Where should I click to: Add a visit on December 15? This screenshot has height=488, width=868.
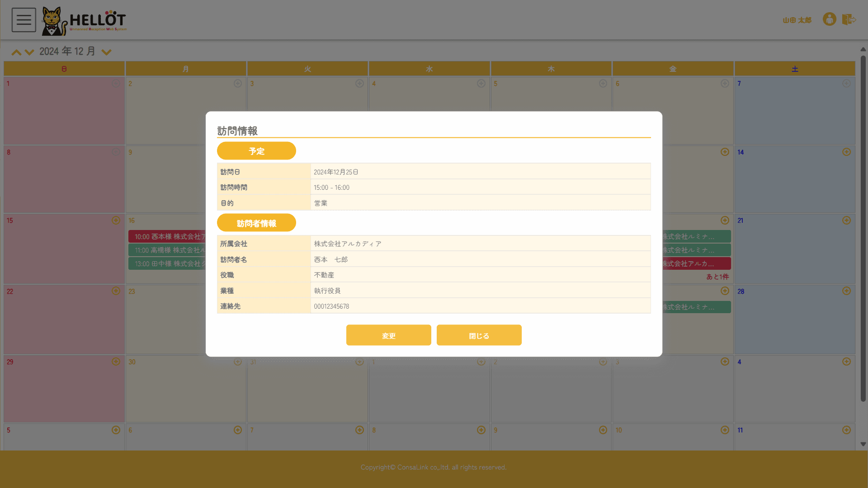[x=116, y=221]
